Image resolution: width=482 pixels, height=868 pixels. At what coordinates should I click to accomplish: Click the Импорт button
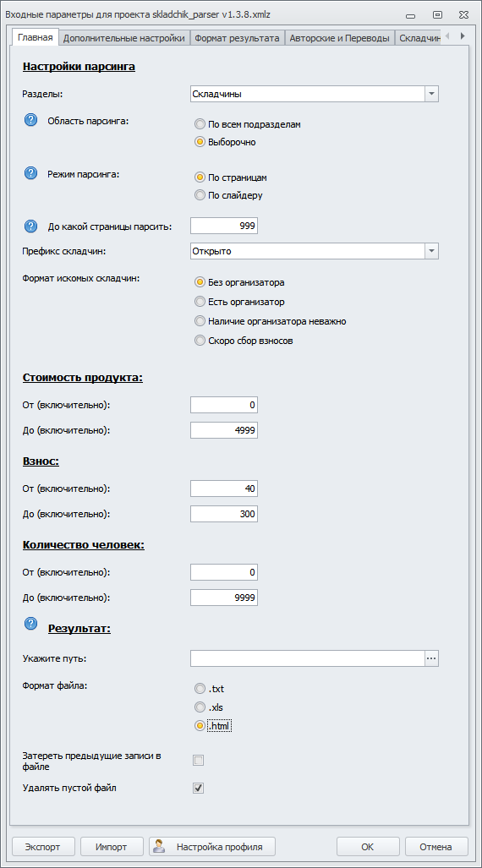[112, 846]
